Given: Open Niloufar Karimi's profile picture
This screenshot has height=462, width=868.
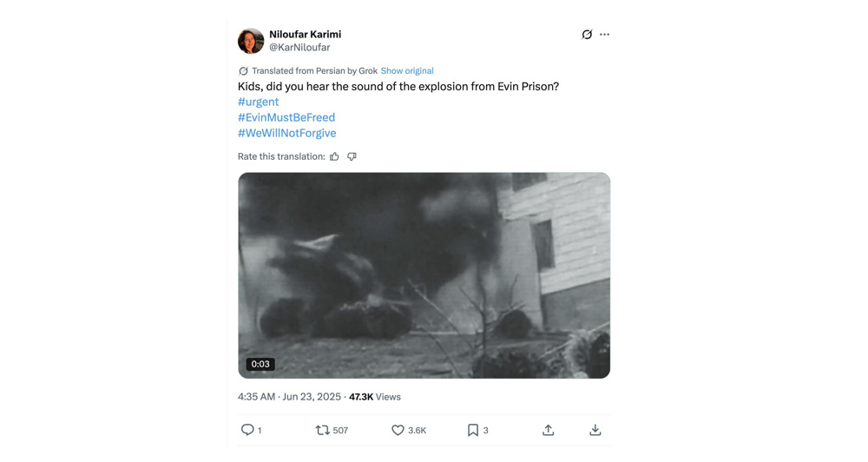Looking at the screenshot, I should click(251, 41).
